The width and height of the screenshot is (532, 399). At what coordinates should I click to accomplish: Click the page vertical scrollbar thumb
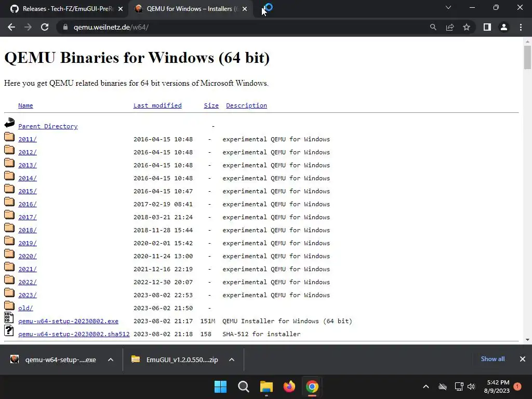click(x=527, y=57)
